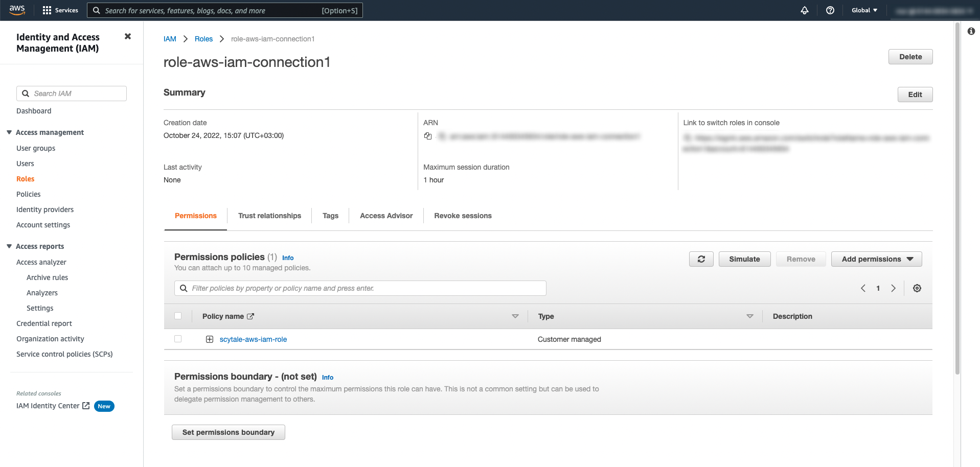Click the Customer managed type cell
The width and height of the screenshot is (980, 467).
(569, 339)
